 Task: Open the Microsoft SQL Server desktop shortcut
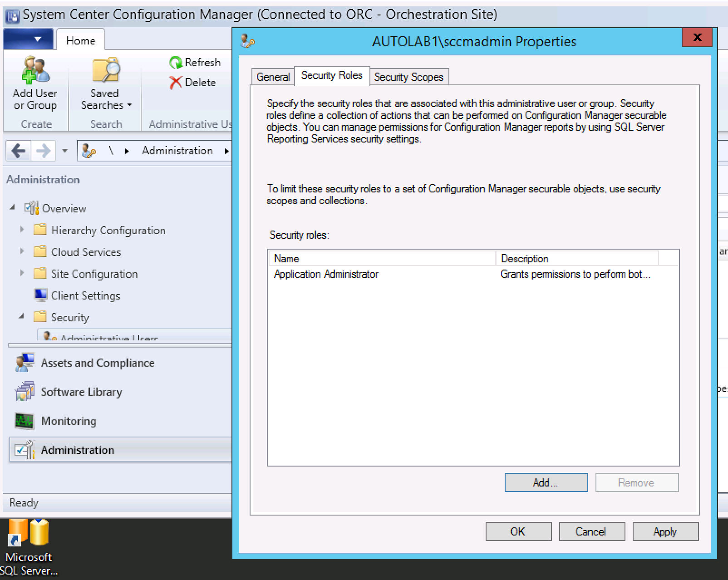coord(29,548)
